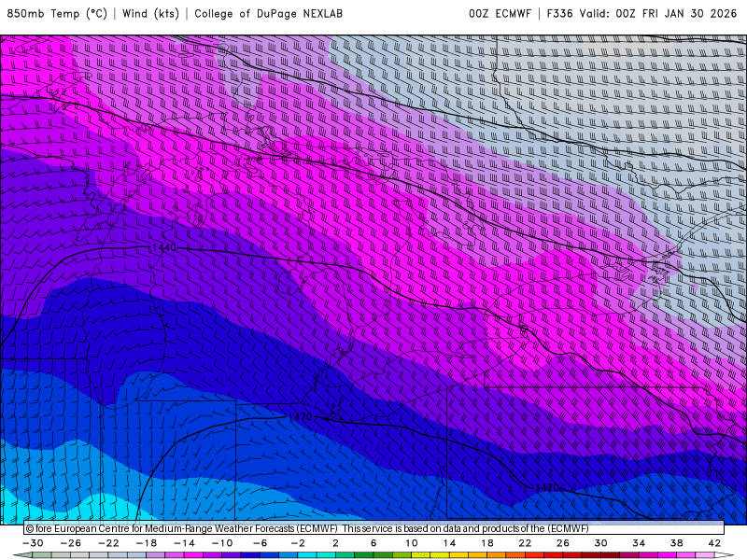Click the "10" legend value

point(411,543)
